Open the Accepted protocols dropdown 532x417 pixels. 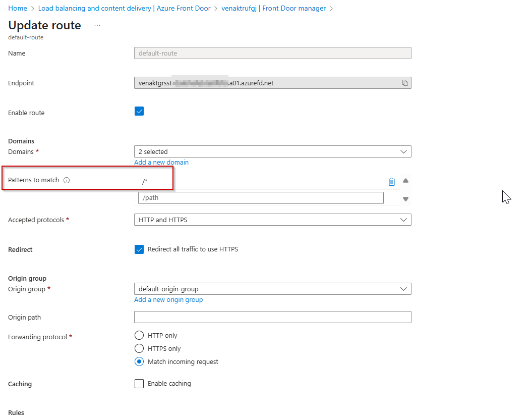(272, 220)
